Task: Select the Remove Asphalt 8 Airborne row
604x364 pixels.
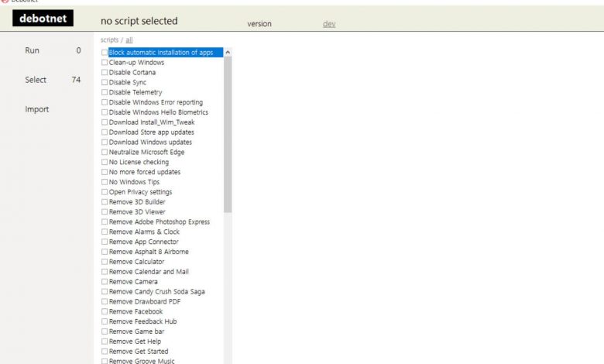Action: pyautogui.click(x=149, y=252)
